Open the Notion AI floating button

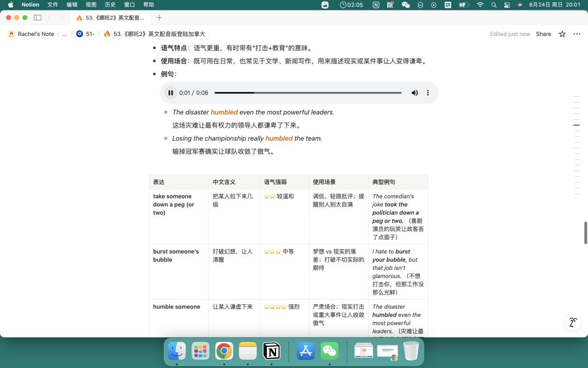click(573, 322)
